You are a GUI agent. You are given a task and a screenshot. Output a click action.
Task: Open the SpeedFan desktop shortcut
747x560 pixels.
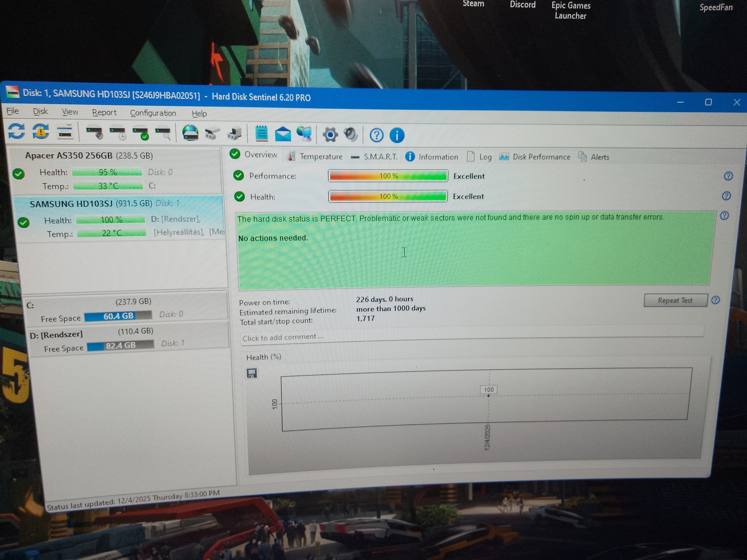click(716, 7)
